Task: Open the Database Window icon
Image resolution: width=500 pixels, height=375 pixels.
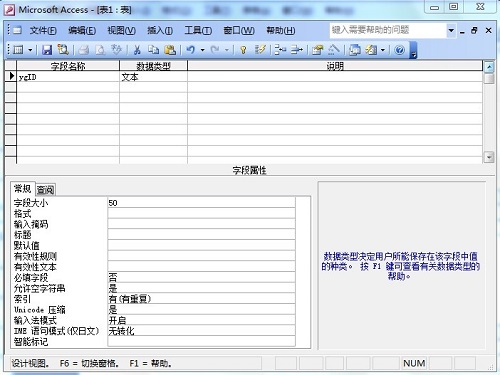Action: point(354,50)
